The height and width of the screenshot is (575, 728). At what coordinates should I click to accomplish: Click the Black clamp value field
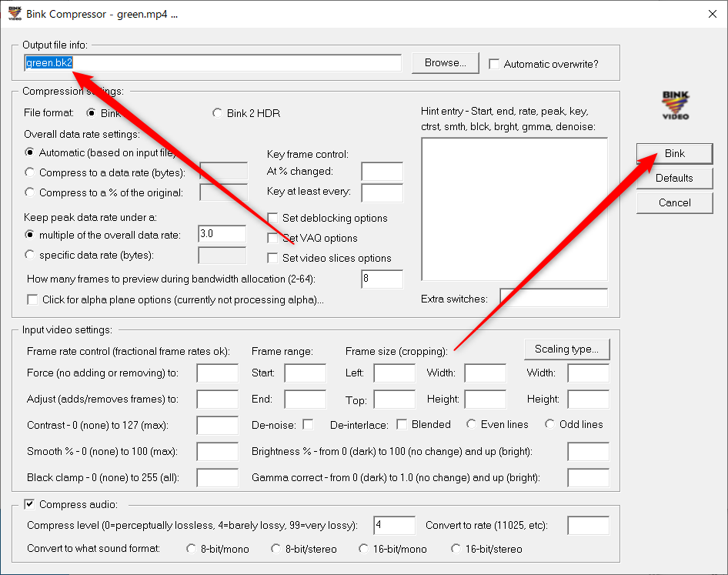tap(217, 477)
